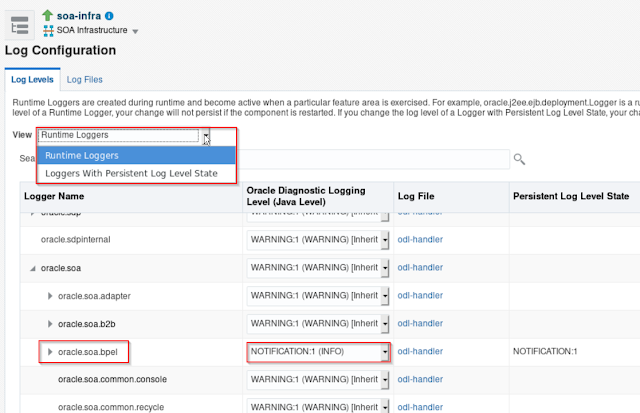Open the SOA Infrastructure dropdown menu

pos(135,31)
